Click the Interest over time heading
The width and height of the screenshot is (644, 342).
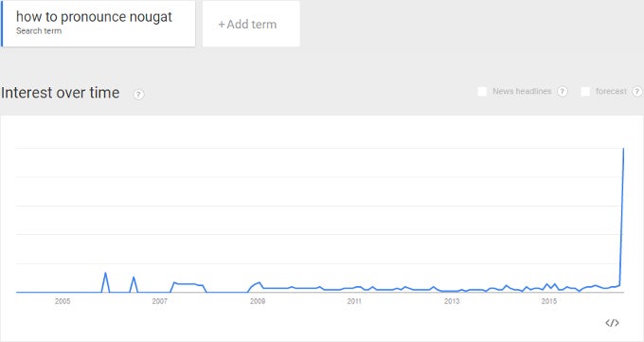[x=61, y=93]
